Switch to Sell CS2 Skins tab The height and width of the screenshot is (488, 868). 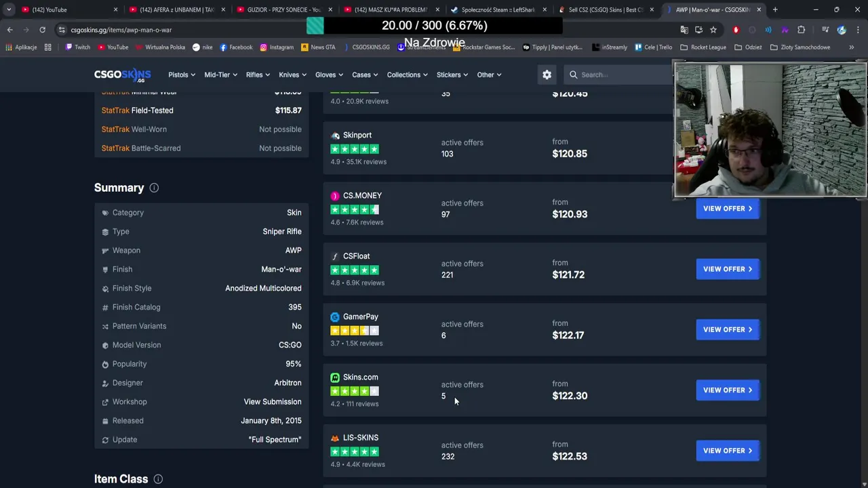[606, 9]
